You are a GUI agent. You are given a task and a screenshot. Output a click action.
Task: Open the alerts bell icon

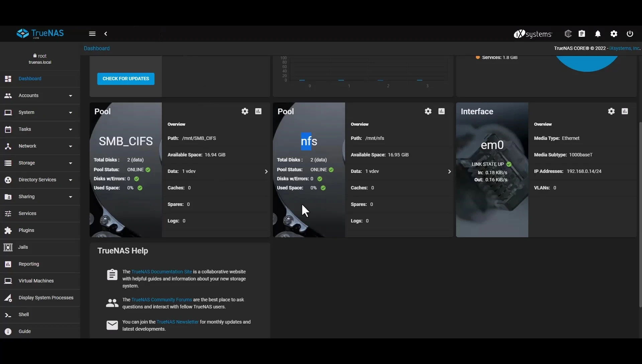pos(598,34)
